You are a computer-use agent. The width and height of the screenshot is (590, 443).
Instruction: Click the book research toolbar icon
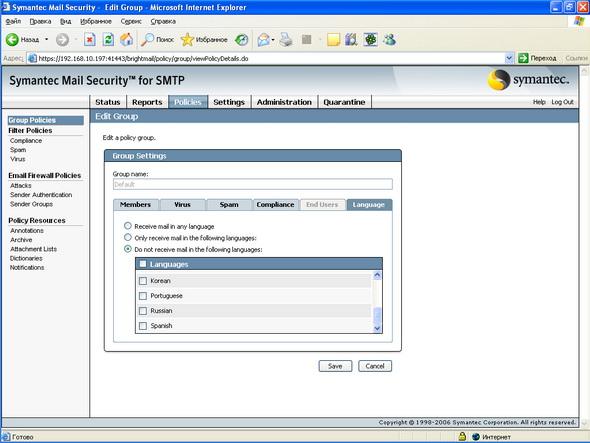point(351,40)
